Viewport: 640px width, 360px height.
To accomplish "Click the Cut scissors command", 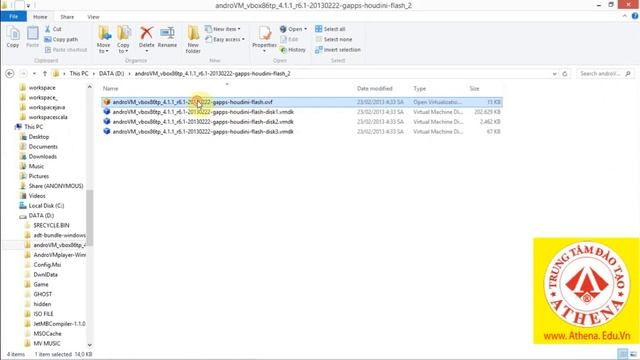I will tap(53, 29).
